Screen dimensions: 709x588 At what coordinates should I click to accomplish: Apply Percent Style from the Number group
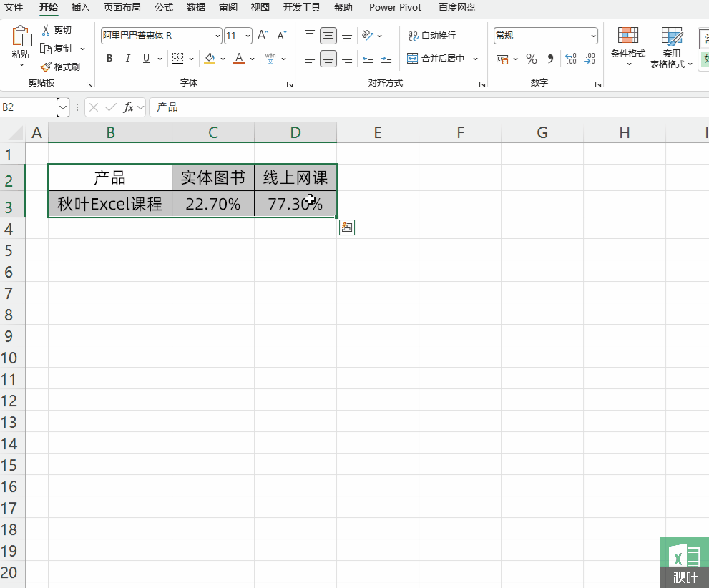[532, 59]
